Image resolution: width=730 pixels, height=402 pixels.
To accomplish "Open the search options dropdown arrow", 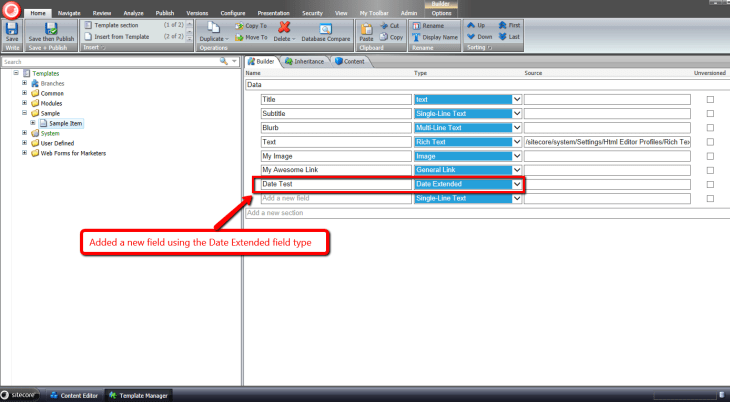I will (x=234, y=61).
